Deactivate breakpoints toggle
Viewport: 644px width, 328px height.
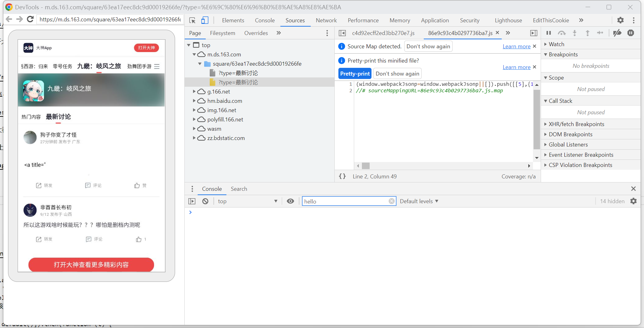[617, 33]
